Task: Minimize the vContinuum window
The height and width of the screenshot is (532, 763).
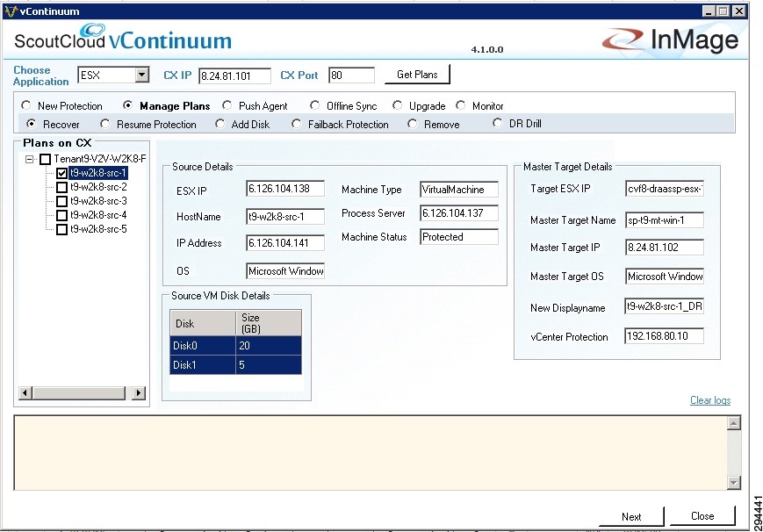Action: pos(709,11)
